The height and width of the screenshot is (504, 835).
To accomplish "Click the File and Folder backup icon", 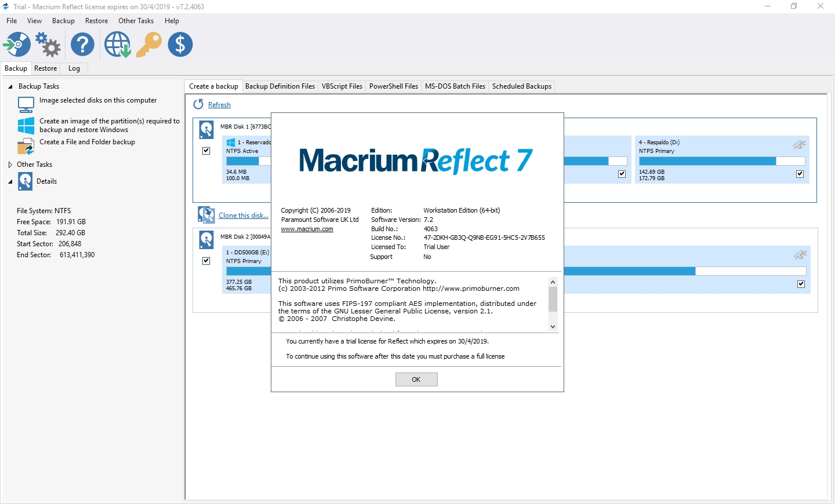I will [x=26, y=147].
